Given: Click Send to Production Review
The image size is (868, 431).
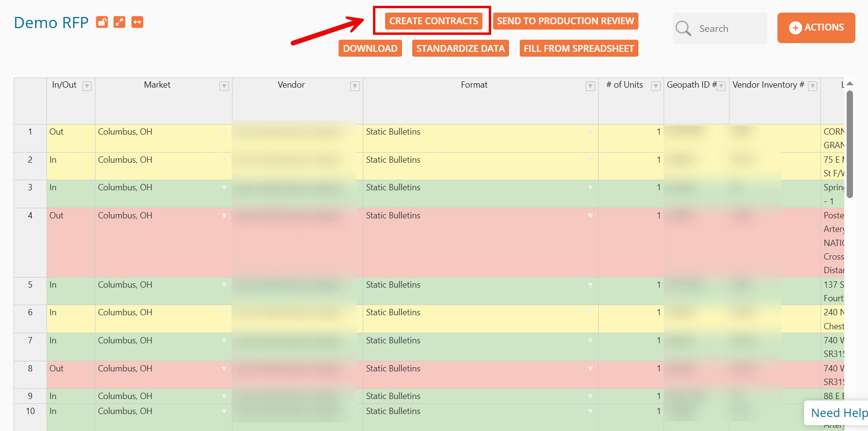Looking at the screenshot, I should 565,21.
